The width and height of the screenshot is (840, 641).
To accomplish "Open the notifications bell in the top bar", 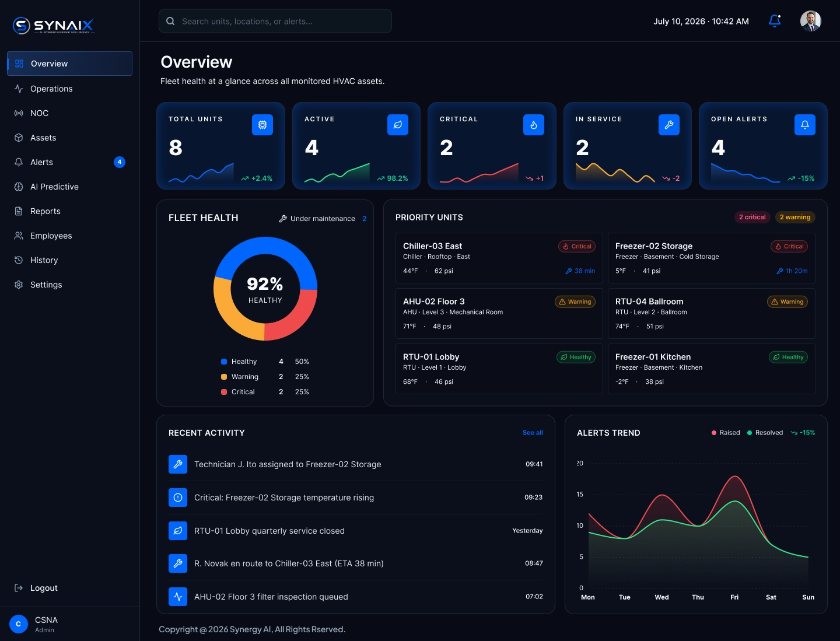I will coord(775,21).
